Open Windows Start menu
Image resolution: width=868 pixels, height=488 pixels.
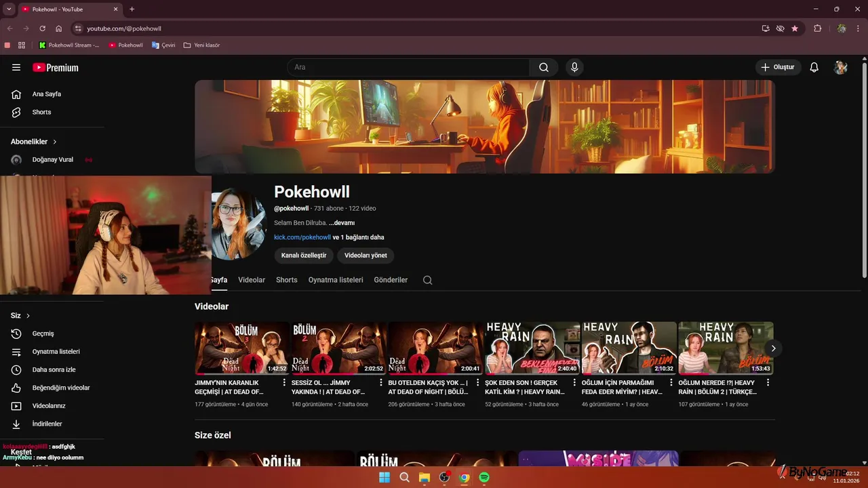point(384,477)
